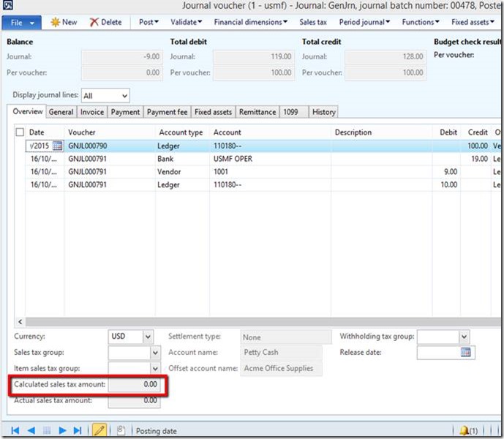Open the Fixed assets tab
The height and width of the screenshot is (439, 504).
tap(213, 112)
